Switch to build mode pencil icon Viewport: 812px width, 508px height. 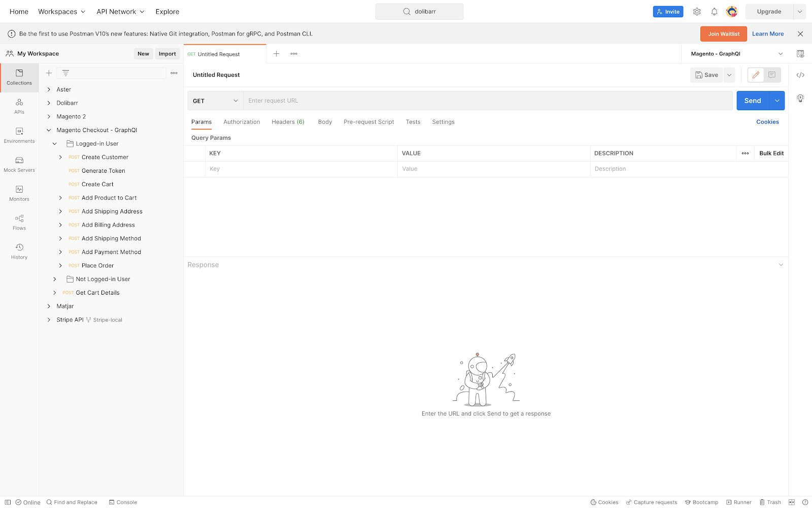point(756,75)
